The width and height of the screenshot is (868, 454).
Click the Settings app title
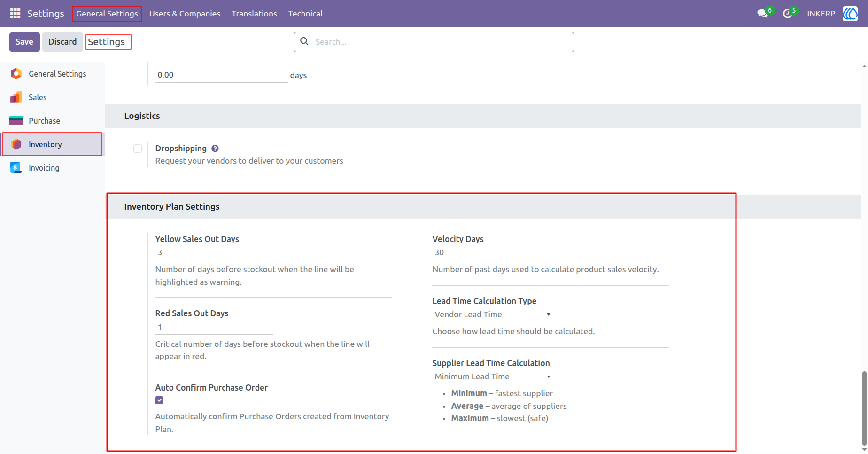pyautogui.click(x=46, y=14)
